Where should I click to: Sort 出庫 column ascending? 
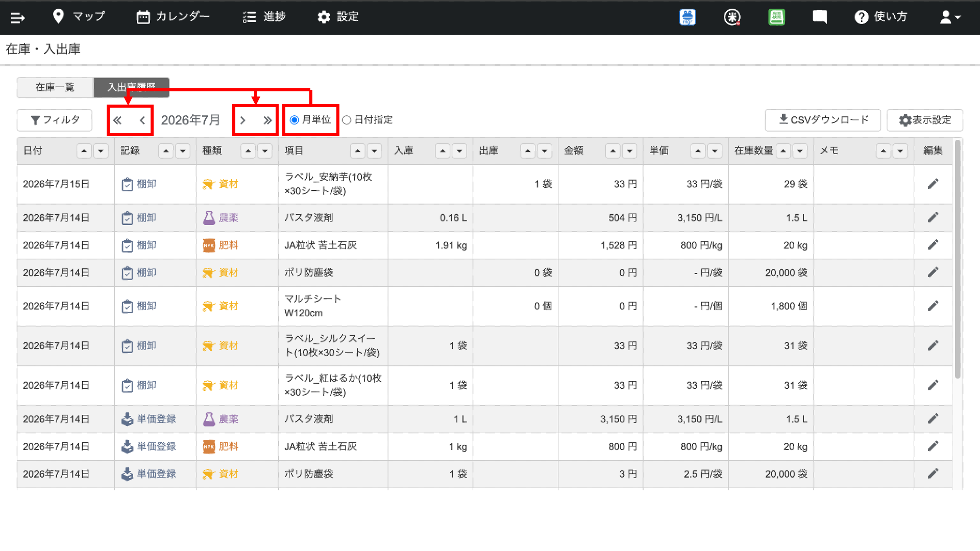coord(528,151)
